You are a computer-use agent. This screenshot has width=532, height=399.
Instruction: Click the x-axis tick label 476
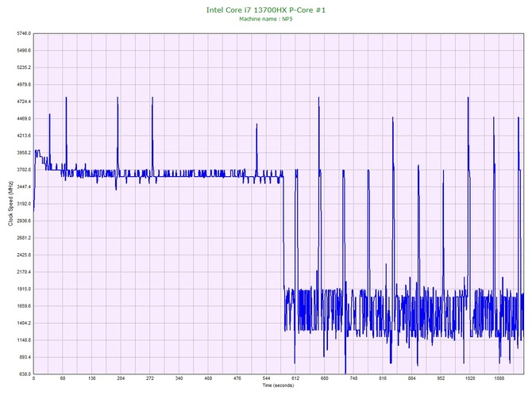pyautogui.click(x=237, y=378)
